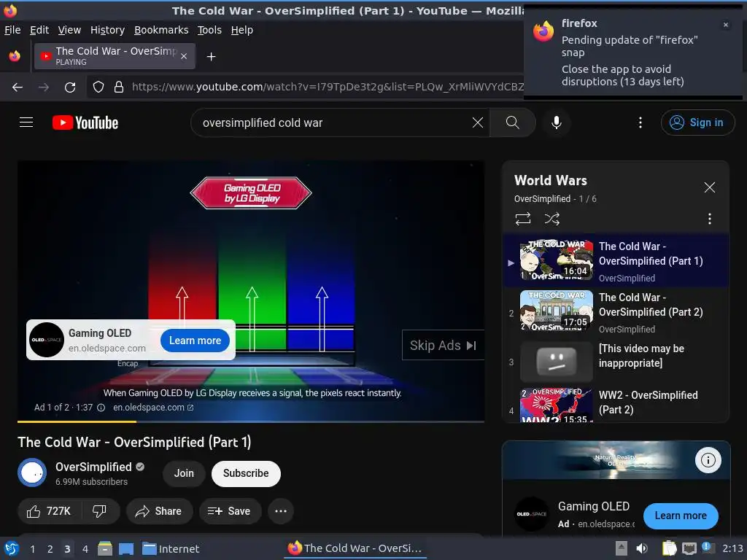Click the Sign in button
Viewport: 747px width, 560px height.
click(x=697, y=122)
